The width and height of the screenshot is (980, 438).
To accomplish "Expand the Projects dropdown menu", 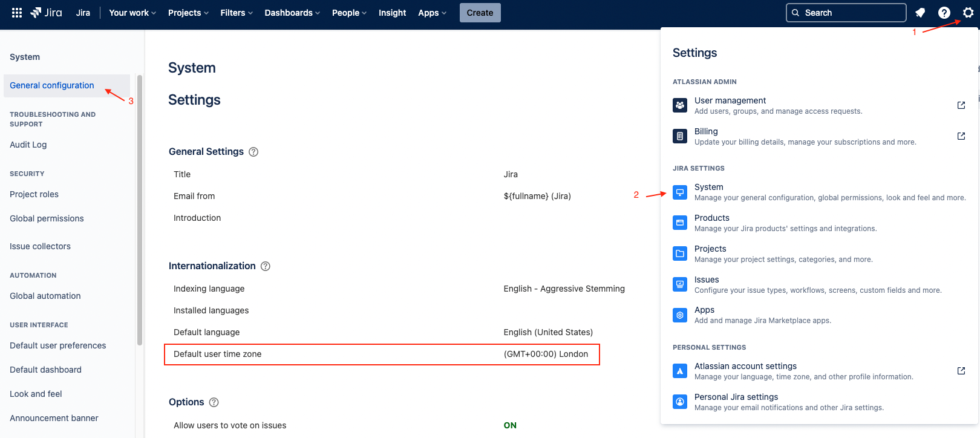I will click(x=188, y=13).
